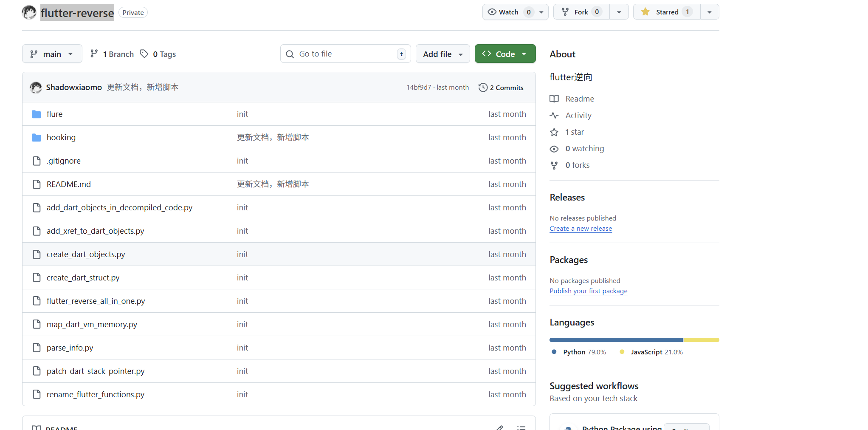Expand the Fork options dropdown arrow
The height and width of the screenshot is (430, 868).
click(x=619, y=12)
